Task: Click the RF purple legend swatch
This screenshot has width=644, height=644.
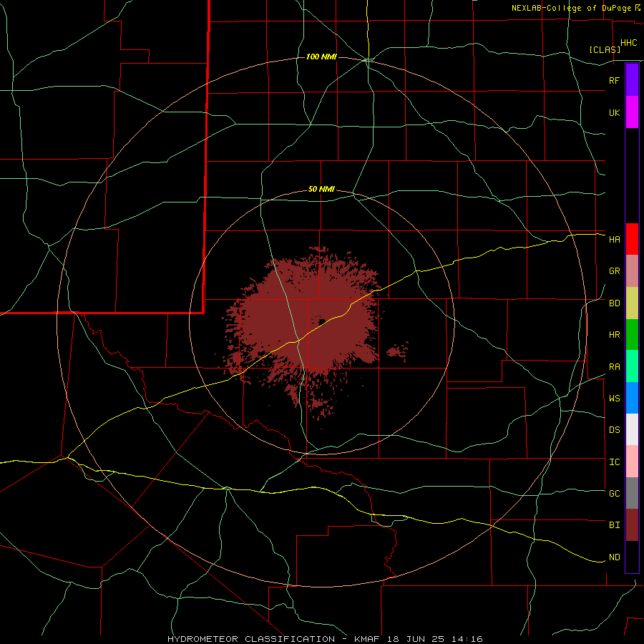Action: click(632, 80)
